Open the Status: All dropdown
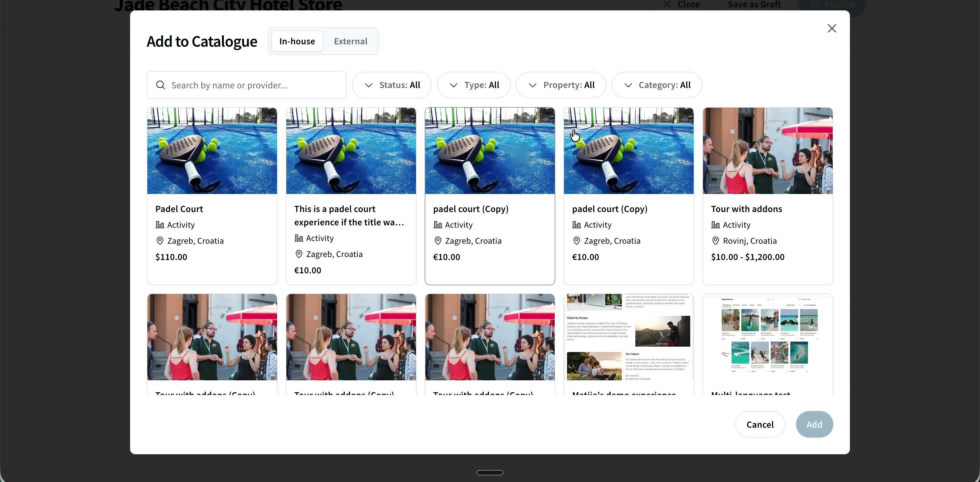 [392, 85]
